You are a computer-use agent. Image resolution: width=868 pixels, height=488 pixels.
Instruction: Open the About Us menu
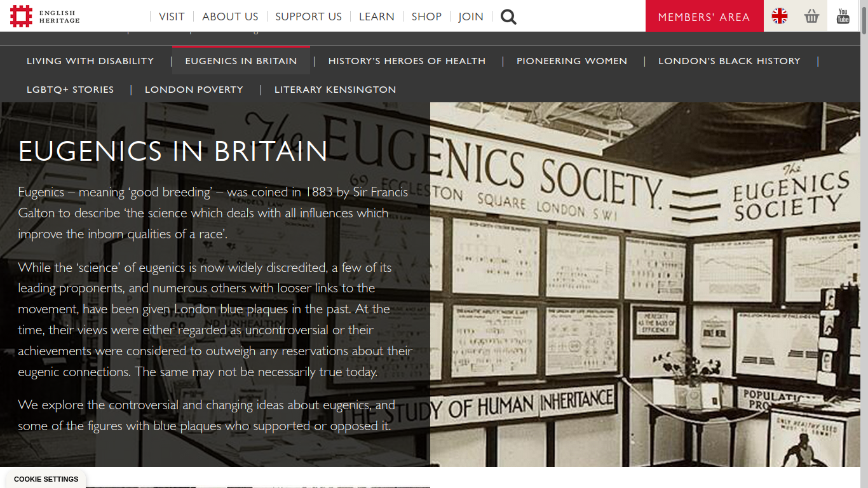[x=230, y=17]
